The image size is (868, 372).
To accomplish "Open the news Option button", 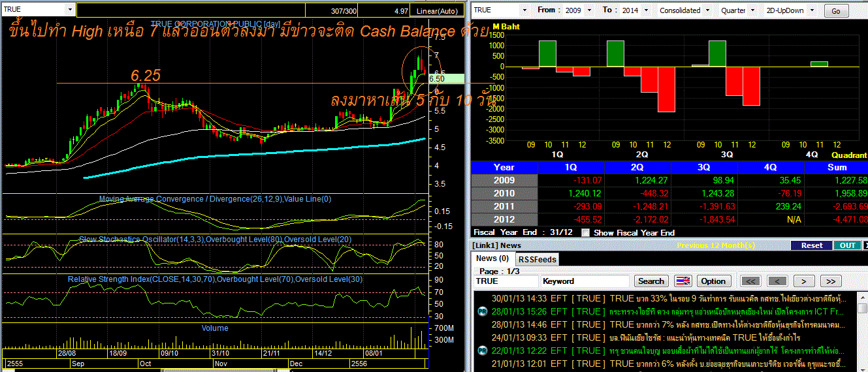I will [x=713, y=281].
